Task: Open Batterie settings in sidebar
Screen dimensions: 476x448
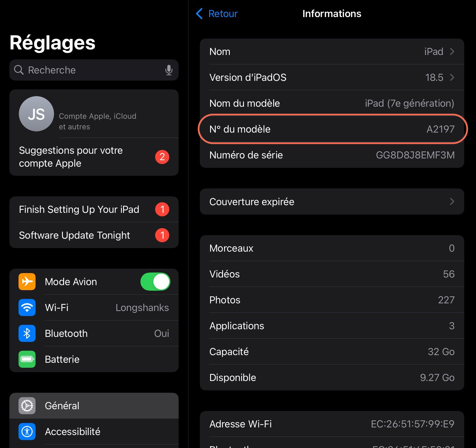Action: pyautogui.click(x=94, y=359)
